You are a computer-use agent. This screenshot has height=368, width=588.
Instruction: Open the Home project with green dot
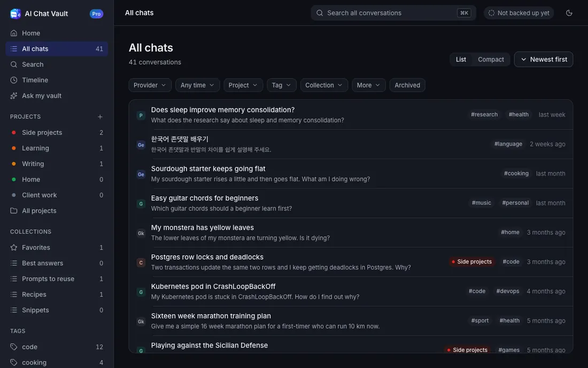(57, 179)
